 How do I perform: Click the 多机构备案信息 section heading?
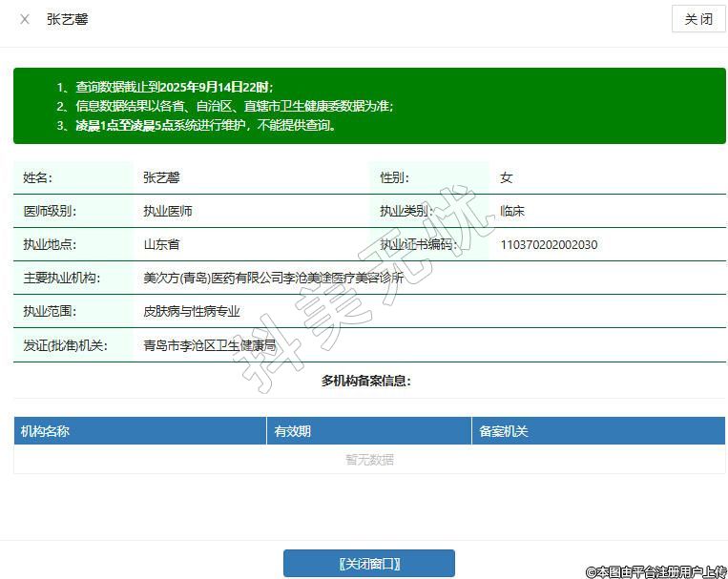366,381
